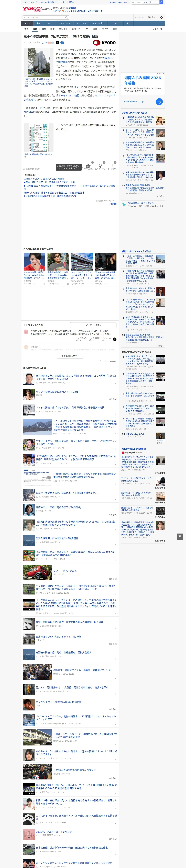The width and height of the screenshot is (186, 868).
Task: Open the チモーリー search suggestion dropdown in the top bar
Action: pos(151,2)
